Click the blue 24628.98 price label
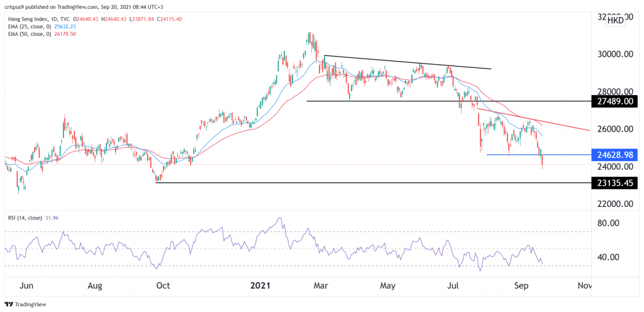Image resolution: width=644 pixels, height=312 pixels. (614, 155)
